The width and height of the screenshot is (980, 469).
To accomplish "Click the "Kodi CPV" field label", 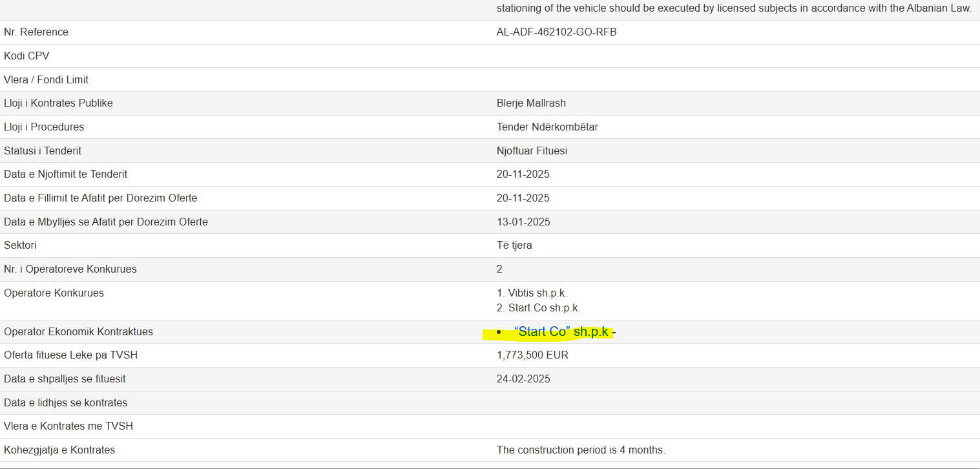I will 26,56.
